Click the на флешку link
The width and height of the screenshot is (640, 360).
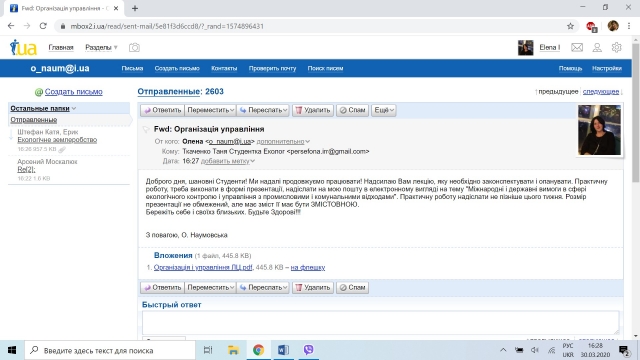click(308, 267)
